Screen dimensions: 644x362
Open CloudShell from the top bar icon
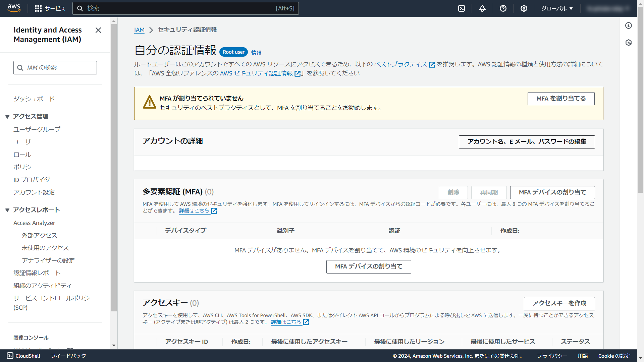462,8
